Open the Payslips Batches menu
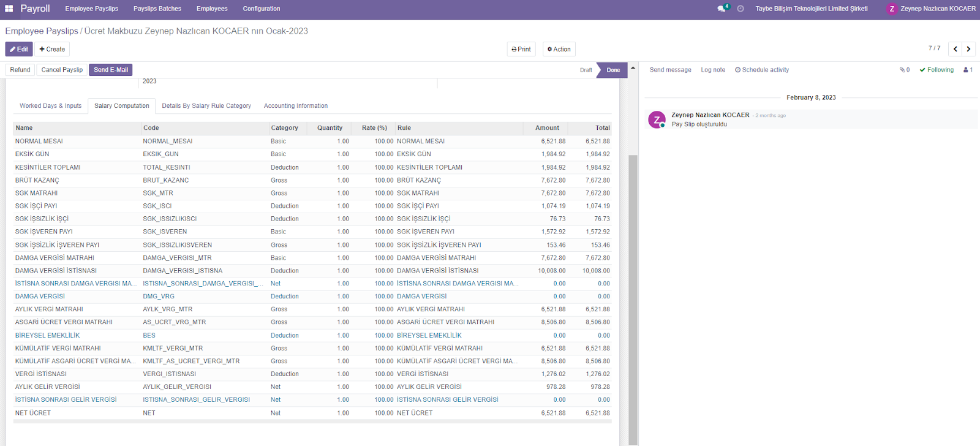The image size is (980, 446). [x=157, y=9]
